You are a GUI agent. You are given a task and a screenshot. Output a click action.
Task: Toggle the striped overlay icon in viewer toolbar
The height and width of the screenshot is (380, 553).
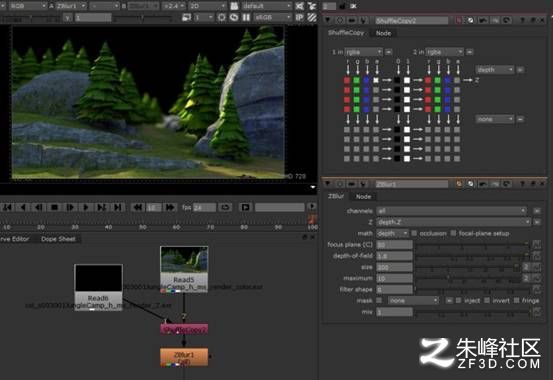pyautogui.click(x=312, y=17)
